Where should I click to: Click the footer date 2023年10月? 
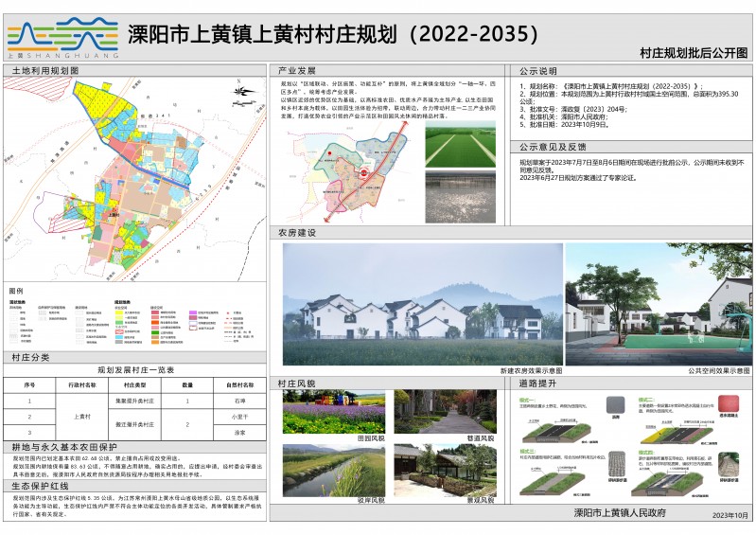pos(730,515)
